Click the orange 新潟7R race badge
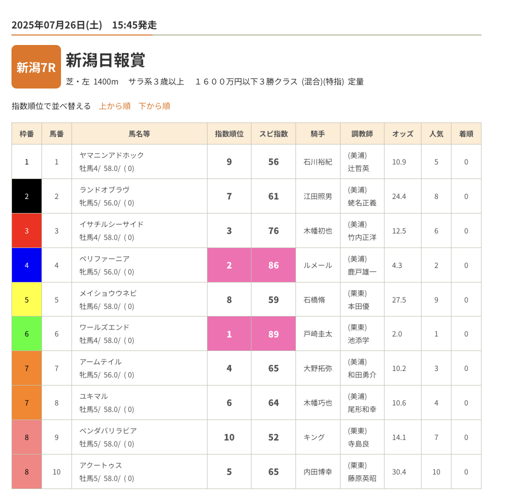Screen dimensions: 515x502 pos(36,67)
